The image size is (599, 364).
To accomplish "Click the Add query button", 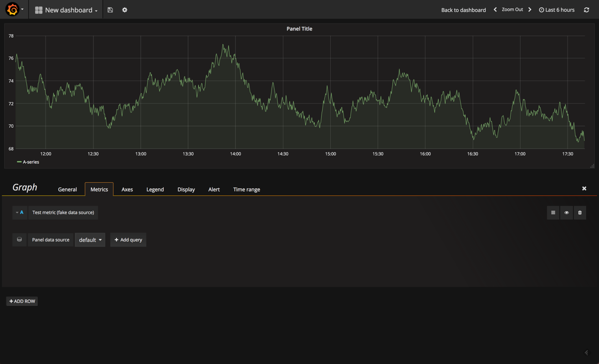I will (x=128, y=240).
